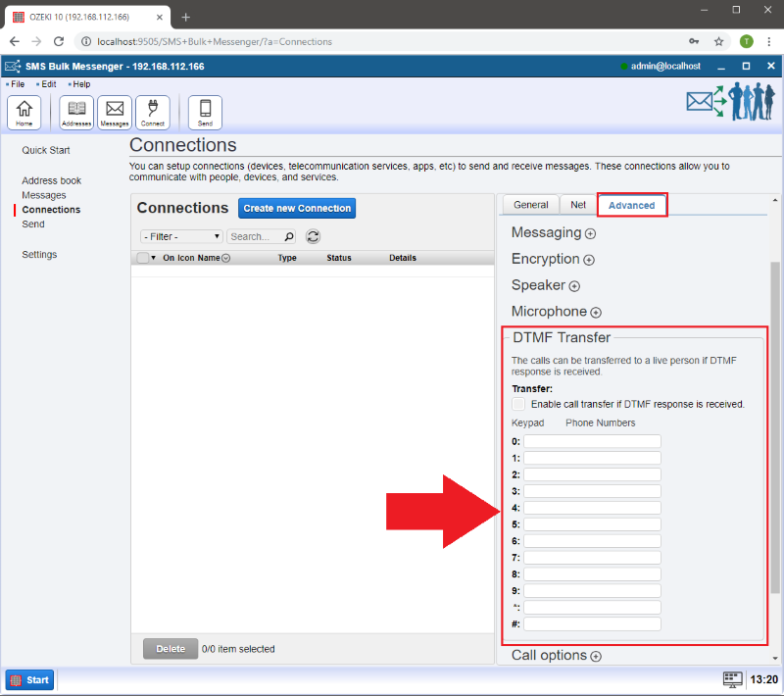The height and width of the screenshot is (696, 784).
Task: Open the Filter dropdown
Action: point(181,236)
